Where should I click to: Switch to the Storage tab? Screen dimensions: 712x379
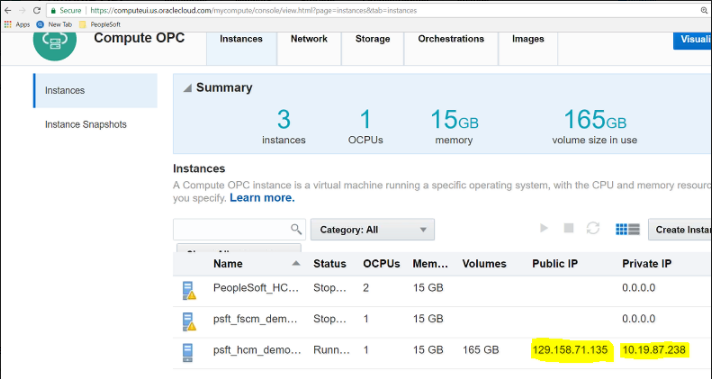tap(372, 39)
